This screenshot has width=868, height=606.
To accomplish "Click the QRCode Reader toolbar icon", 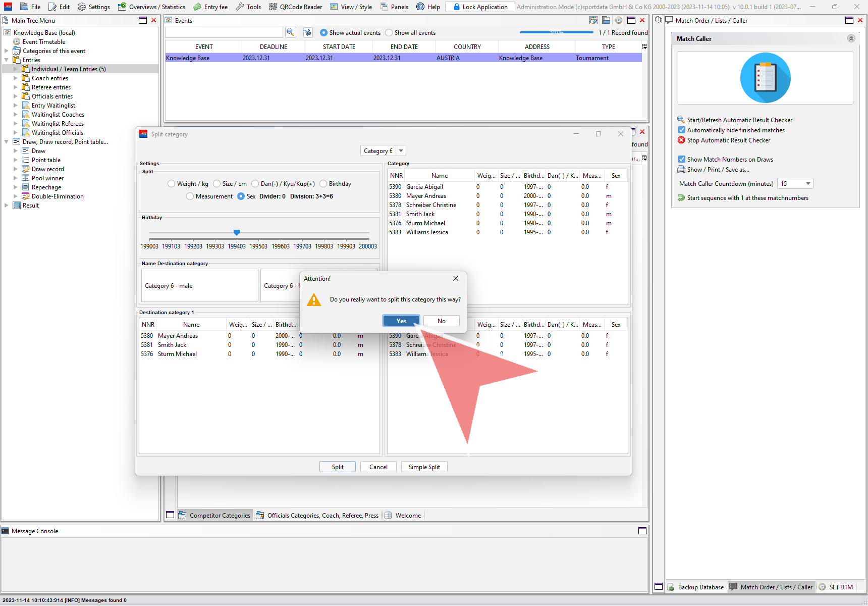I will [x=273, y=7].
